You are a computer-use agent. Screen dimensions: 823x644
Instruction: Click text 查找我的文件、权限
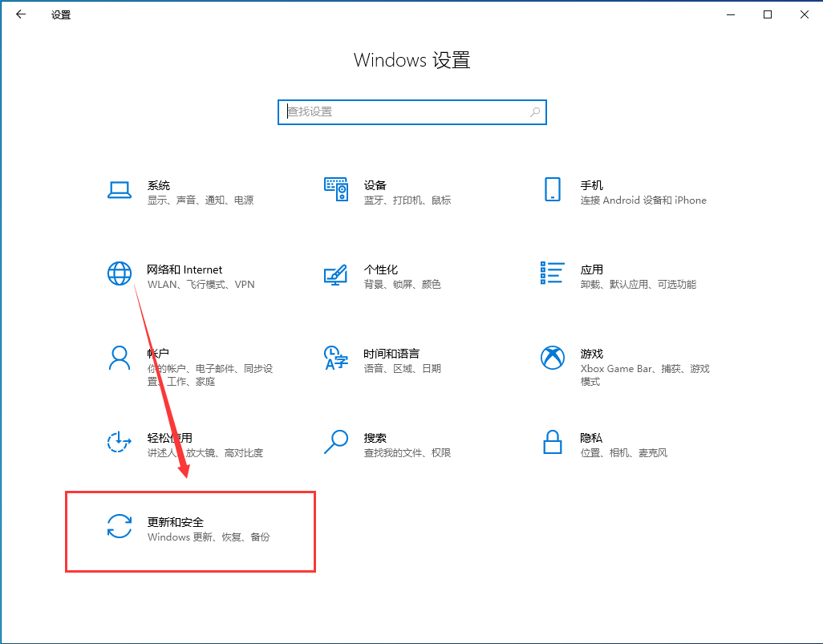tap(407, 452)
